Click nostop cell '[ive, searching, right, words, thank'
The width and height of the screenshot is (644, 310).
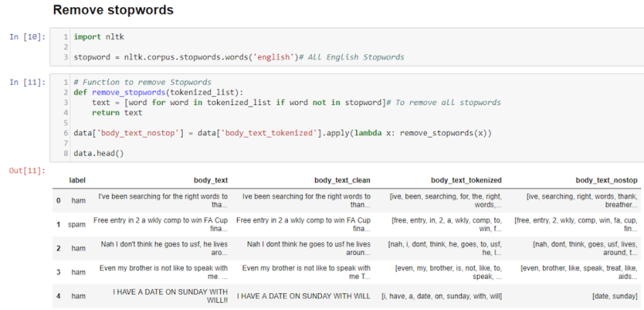pos(582,200)
